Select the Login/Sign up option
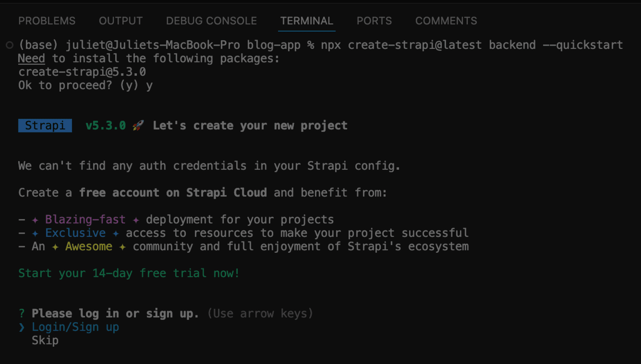The image size is (641, 364). click(75, 327)
